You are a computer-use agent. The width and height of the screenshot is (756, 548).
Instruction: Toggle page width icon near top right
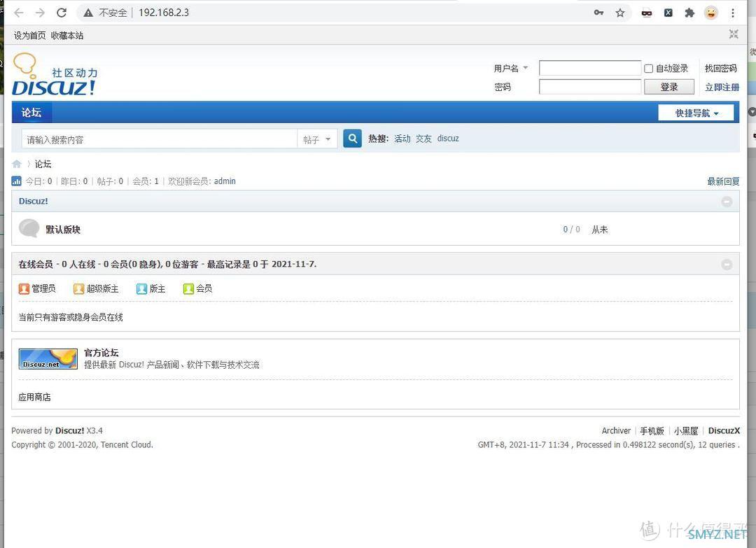click(x=734, y=34)
